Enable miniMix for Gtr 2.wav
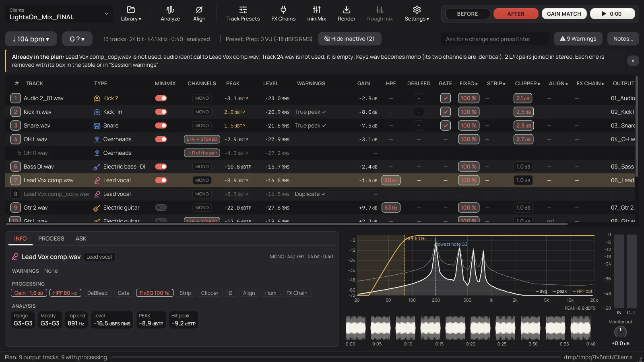Screen dimensions: 644x362 161,208
